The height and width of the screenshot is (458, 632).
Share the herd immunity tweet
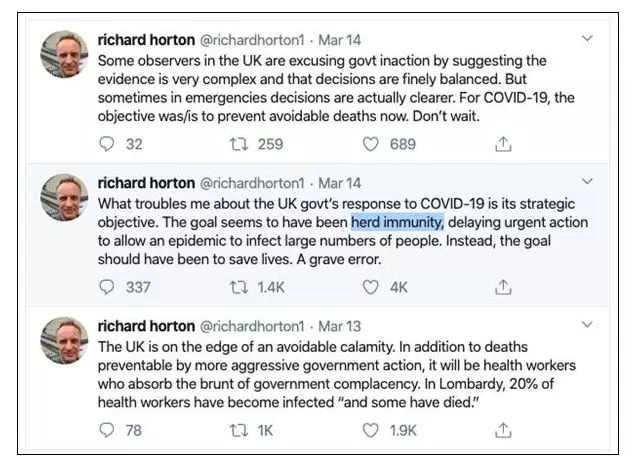504,287
